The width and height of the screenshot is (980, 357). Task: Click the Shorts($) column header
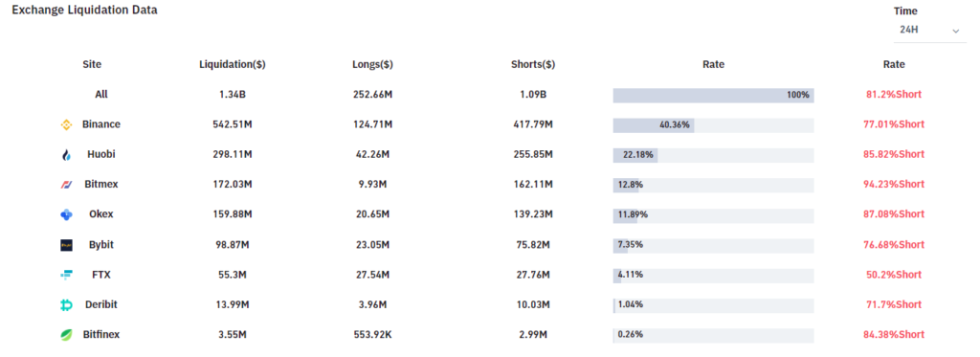tap(533, 64)
